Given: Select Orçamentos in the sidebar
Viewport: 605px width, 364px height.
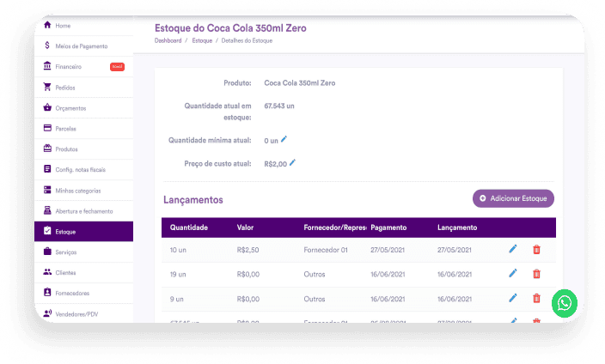Looking at the screenshot, I should pos(83,108).
